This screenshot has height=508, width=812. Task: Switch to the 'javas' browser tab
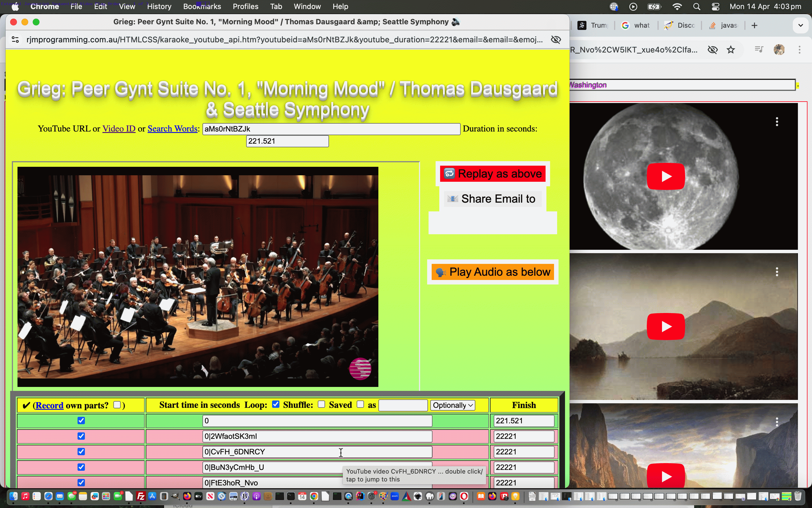click(x=724, y=25)
